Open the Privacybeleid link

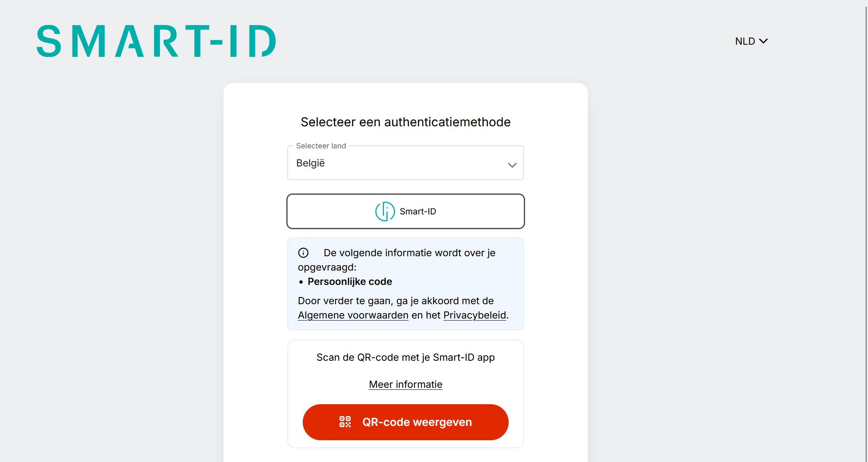click(x=475, y=315)
